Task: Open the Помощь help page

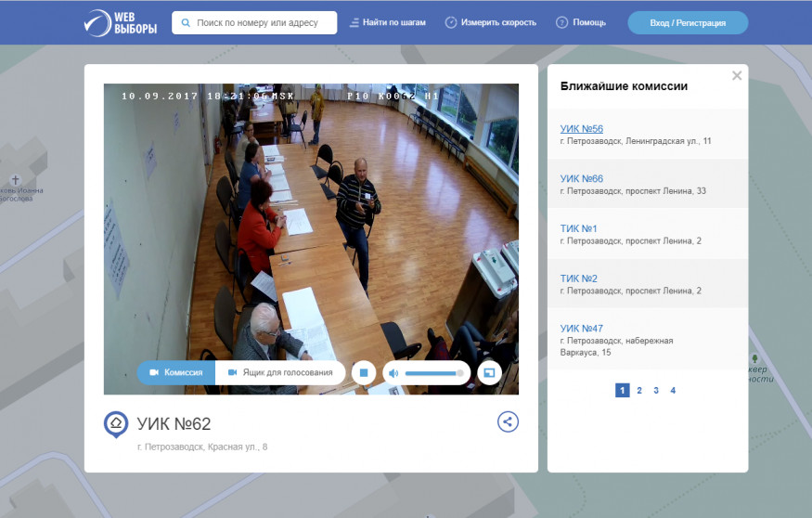Action: click(x=581, y=22)
